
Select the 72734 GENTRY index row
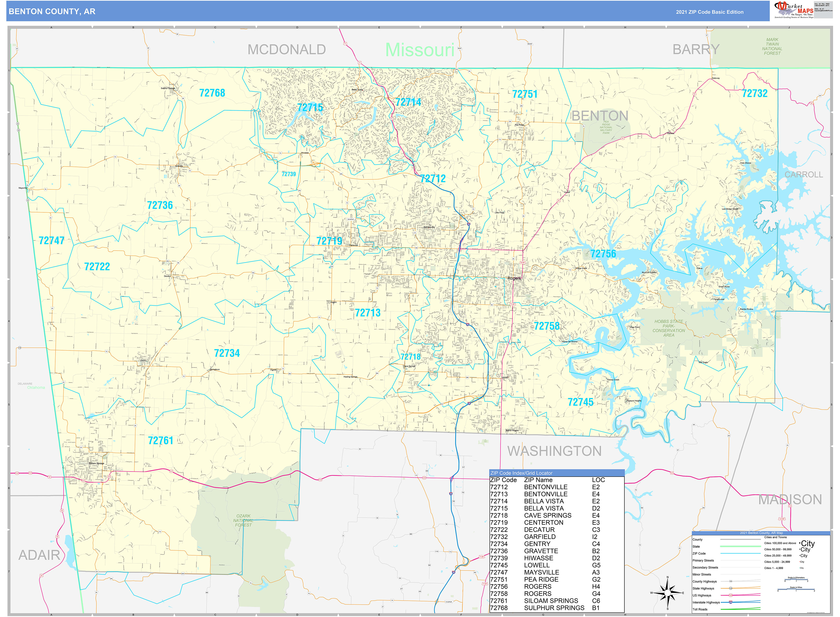(x=557, y=544)
